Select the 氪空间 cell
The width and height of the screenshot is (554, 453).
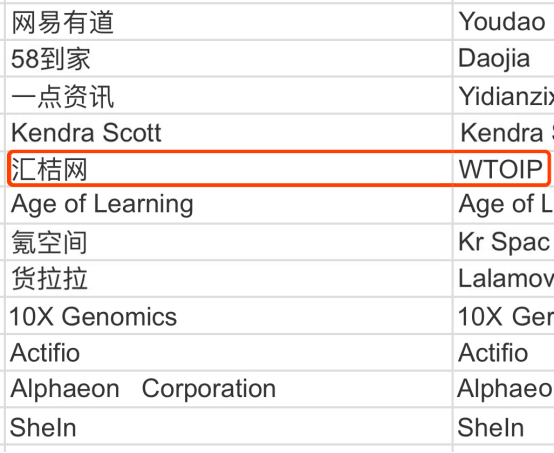(x=229, y=242)
